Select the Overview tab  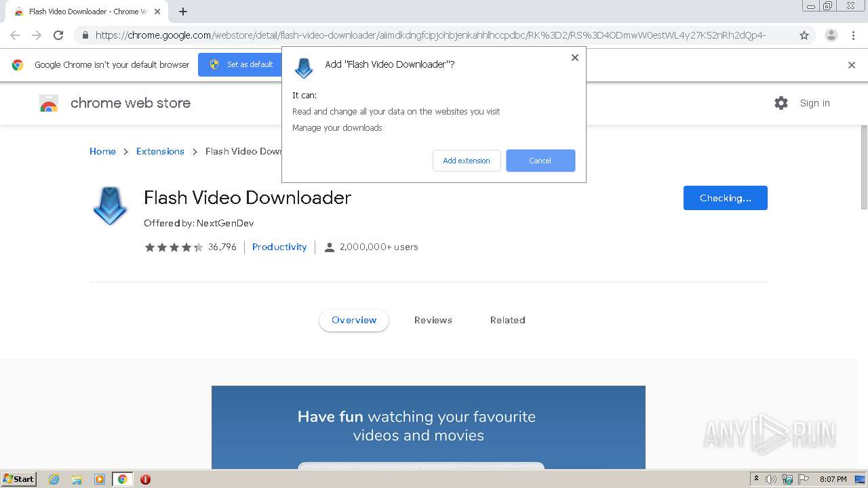click(x=354, y=320)
